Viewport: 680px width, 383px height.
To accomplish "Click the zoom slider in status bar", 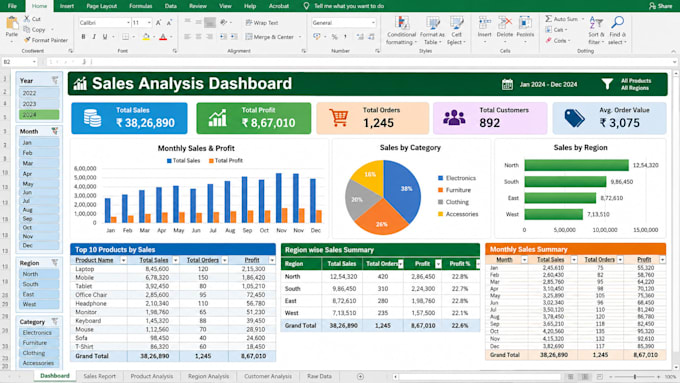I will click(x=634, y=377).
